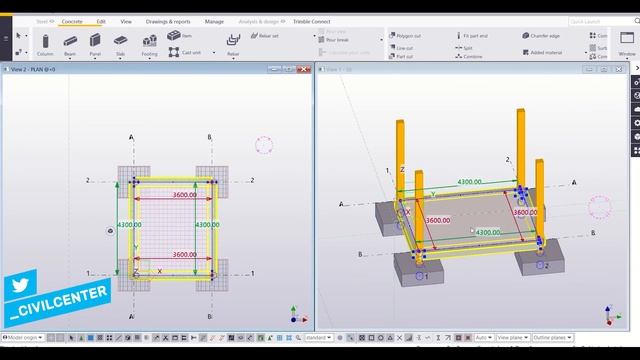The width and height of the screenshot is (640, 360).
Task: Open the hamburger File menu icon
Action: coord(6,38)
